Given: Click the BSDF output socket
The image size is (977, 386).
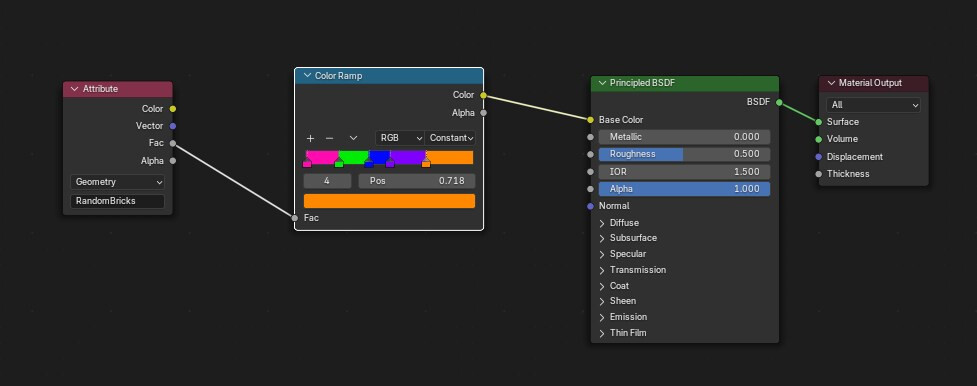Looking at the screenshot, I should click(x=779, y=102).
